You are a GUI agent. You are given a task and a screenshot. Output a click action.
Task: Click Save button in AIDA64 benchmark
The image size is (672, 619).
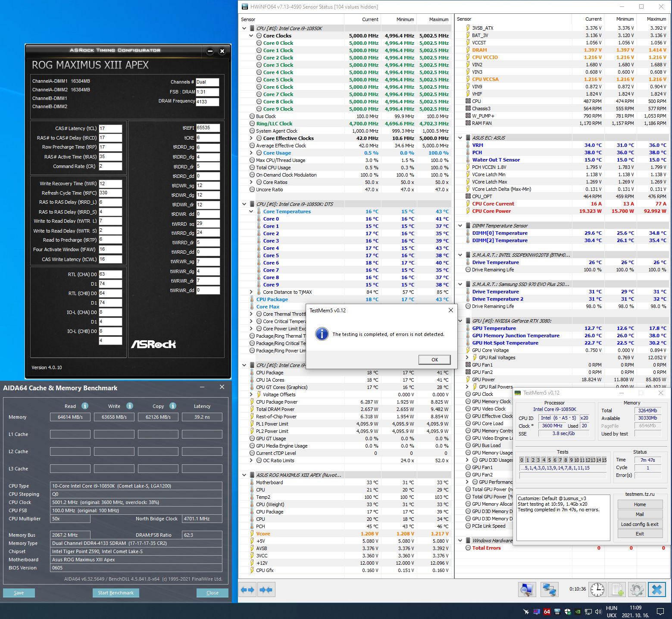click(x=19, y=593)
